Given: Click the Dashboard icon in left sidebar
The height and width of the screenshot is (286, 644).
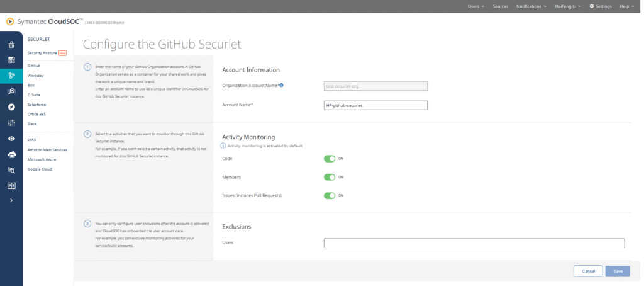Looking at the screenshot, I should coord(11,60).
